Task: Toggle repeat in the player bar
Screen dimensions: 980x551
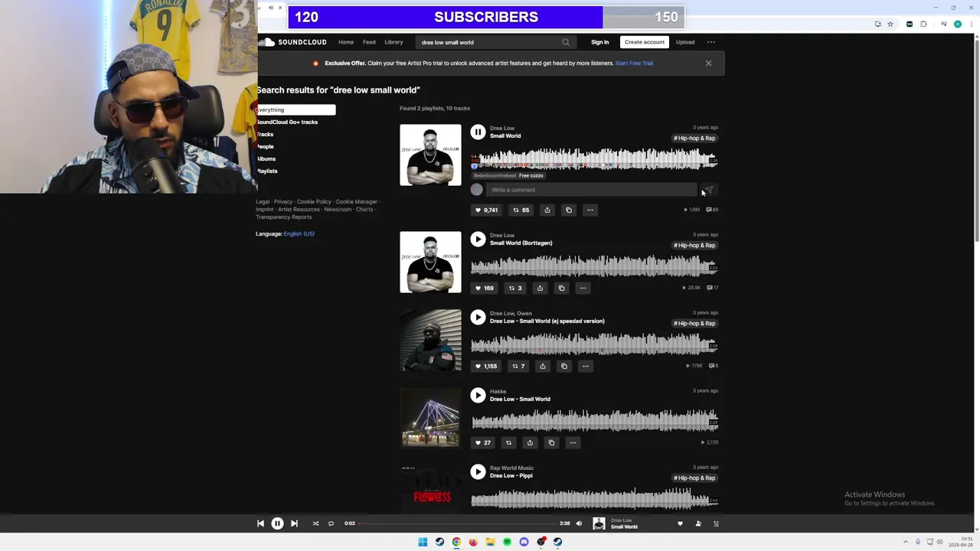Action: pos(331,523)
